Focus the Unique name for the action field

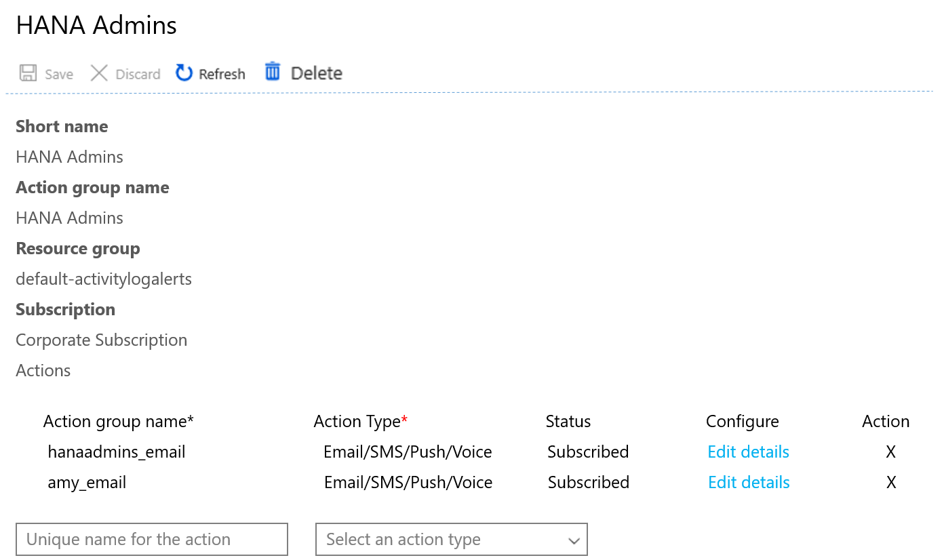point(152,540)
